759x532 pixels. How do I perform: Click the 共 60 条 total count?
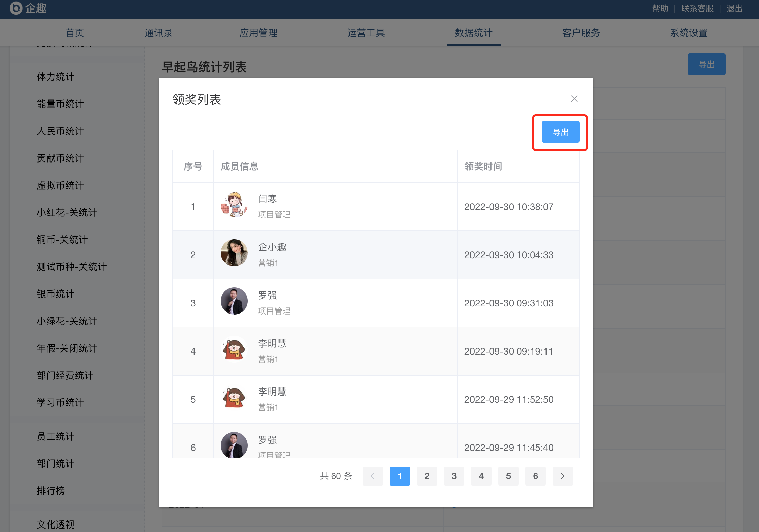pos(336,476)
